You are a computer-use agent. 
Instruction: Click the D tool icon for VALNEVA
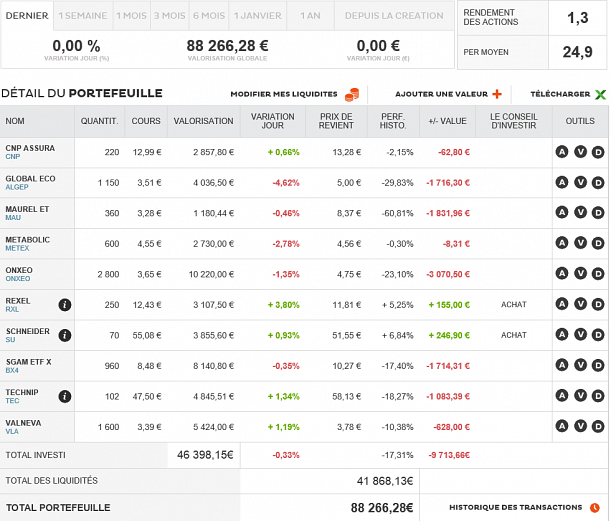point(598,426)
